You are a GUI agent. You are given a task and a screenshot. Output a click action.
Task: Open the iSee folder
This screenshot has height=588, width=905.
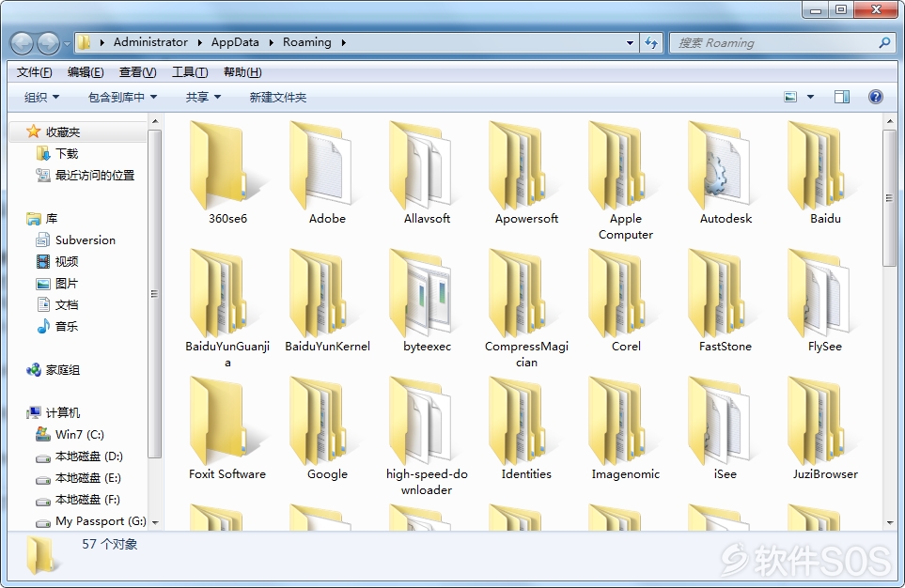726,428
